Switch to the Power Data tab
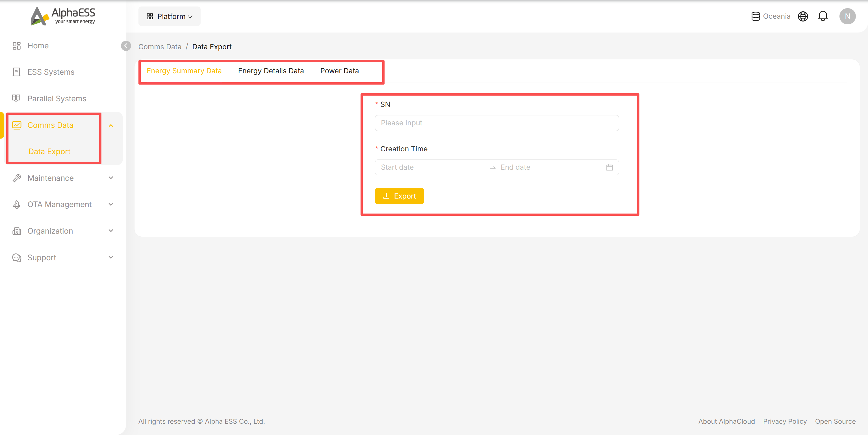 point(339,71)
